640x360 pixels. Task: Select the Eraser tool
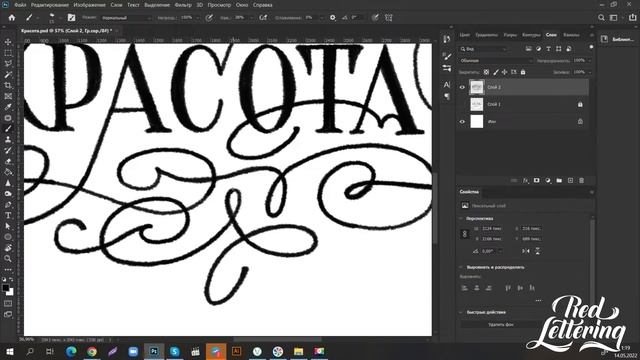(8, 161)
